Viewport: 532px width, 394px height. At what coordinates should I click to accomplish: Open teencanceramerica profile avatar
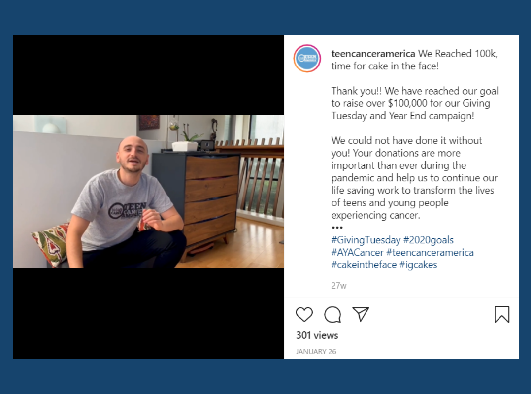[x=307, y=59]
